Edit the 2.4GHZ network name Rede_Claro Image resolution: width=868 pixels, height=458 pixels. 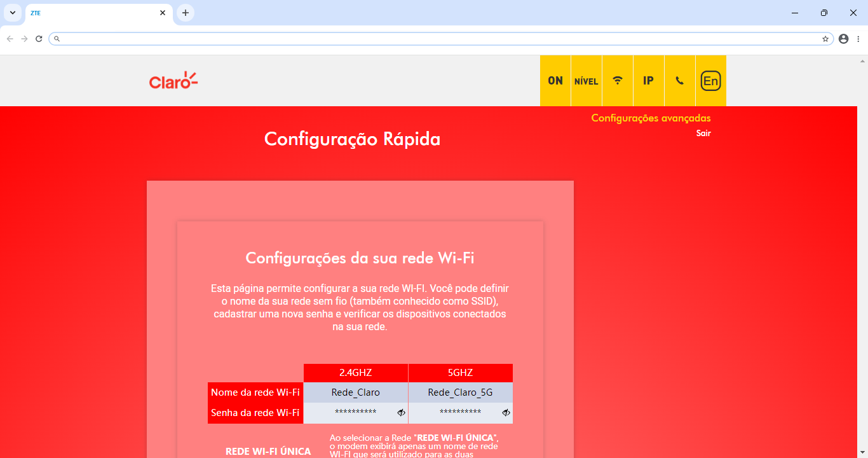[356, 392]
